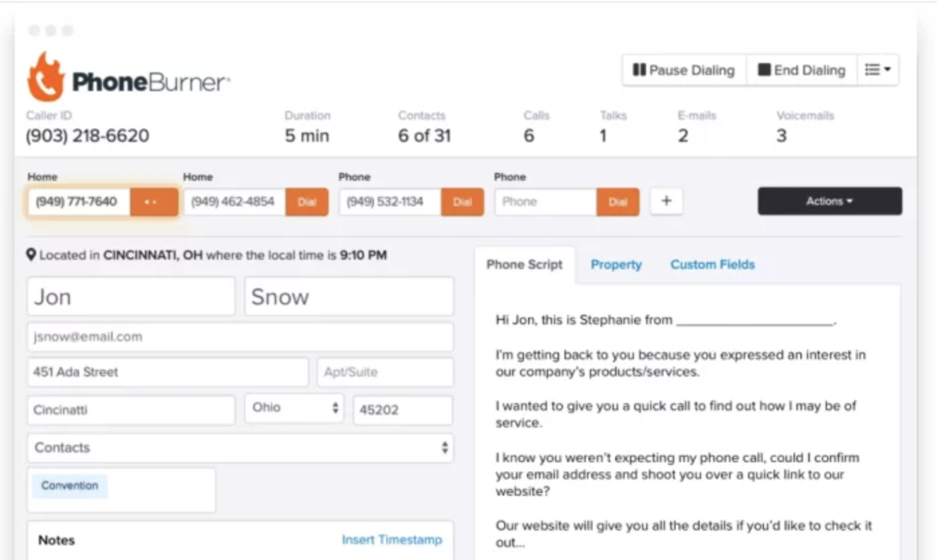This screenshot has width=937, height=560.
Task: Open the Ohio state dropdown
Action: [294, 408]
